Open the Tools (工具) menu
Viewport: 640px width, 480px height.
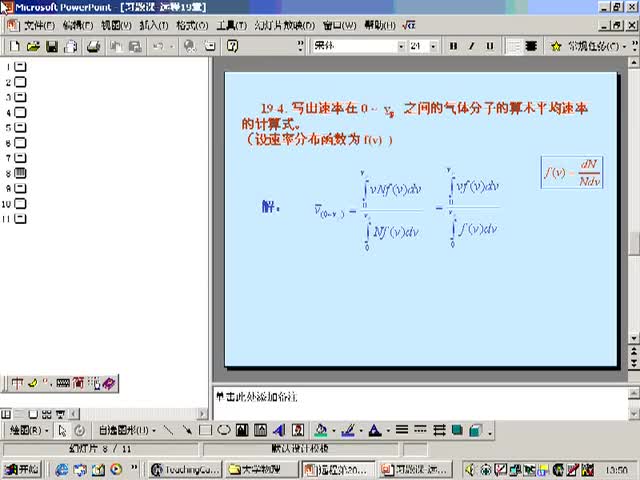[x=231, y=26]
